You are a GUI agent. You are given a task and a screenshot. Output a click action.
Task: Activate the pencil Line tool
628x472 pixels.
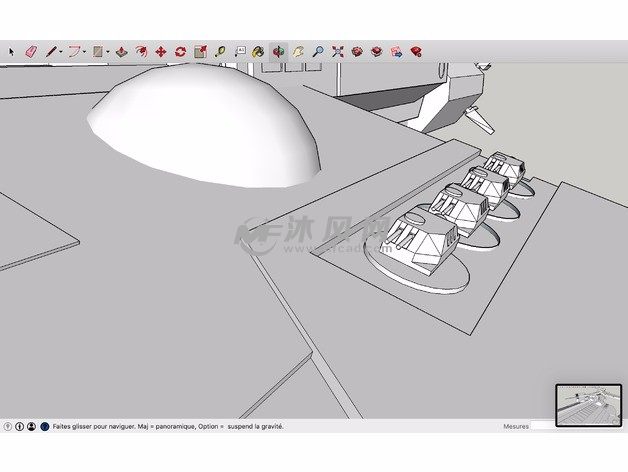tap(49, 50)
